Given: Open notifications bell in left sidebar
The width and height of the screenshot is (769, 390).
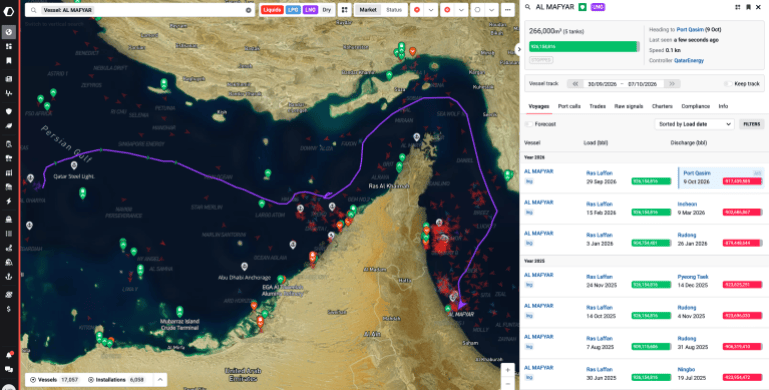Looking at the screenshot, I should pyautogui.click(x=8, y=355).
